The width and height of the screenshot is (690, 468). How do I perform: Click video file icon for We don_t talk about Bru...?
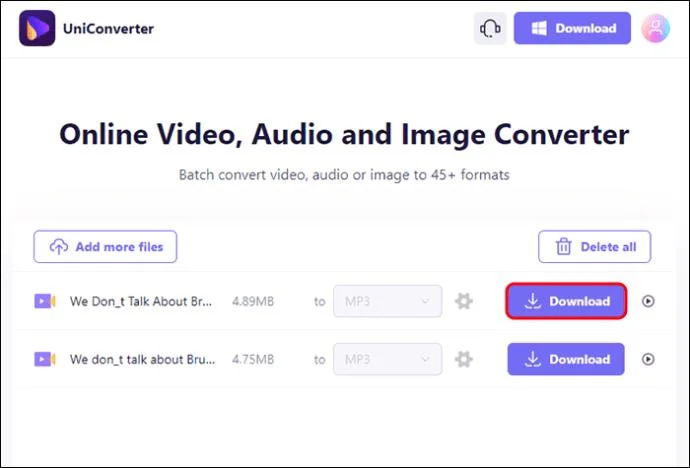45,359
